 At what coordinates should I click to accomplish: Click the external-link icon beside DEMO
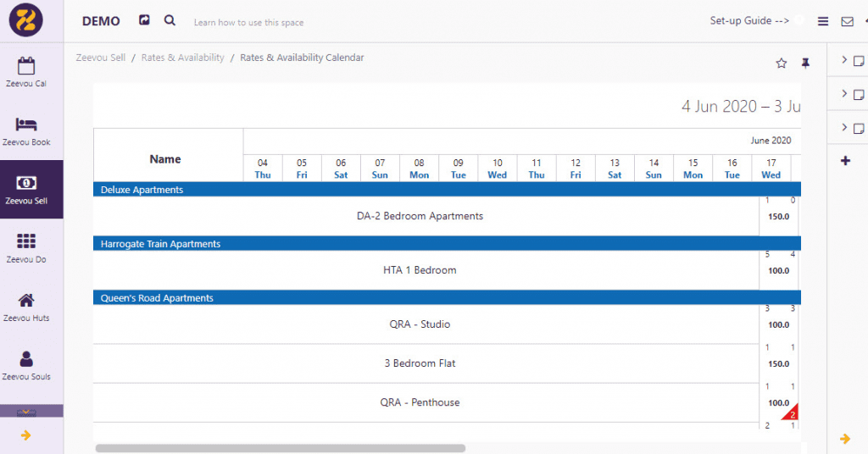click(x=144, y=20)
